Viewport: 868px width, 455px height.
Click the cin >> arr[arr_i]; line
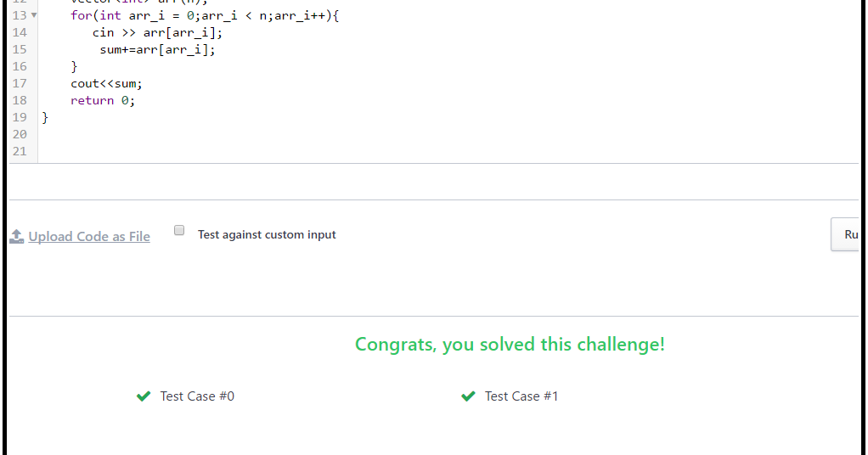tap(157, 32)
